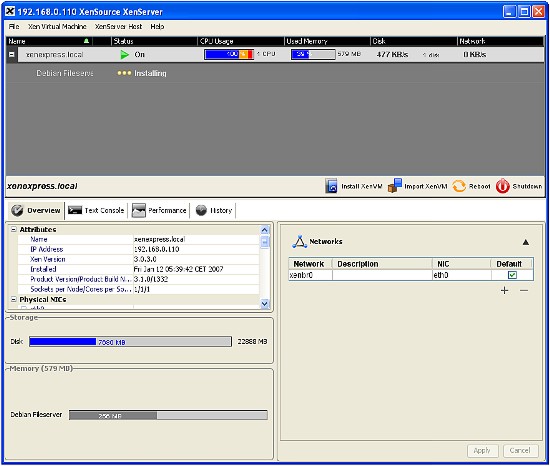Collapse the Networks panel with black triangle
The height and width of the screenshot is (466, 550).
click(525, 242)
